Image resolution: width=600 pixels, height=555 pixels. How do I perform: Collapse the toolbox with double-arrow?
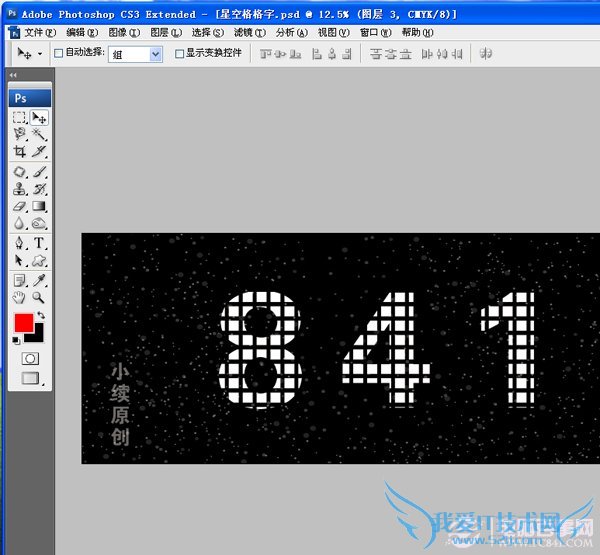pos(13,75)
